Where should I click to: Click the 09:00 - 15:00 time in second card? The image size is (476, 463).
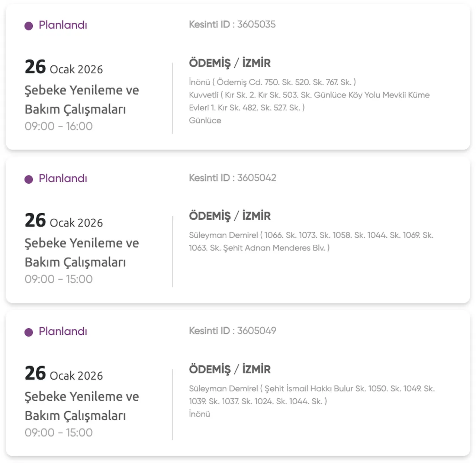(58, 279)
